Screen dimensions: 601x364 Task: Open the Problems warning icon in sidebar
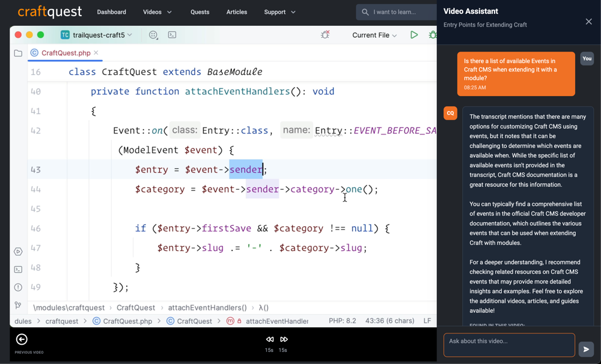tap(18, 287)
